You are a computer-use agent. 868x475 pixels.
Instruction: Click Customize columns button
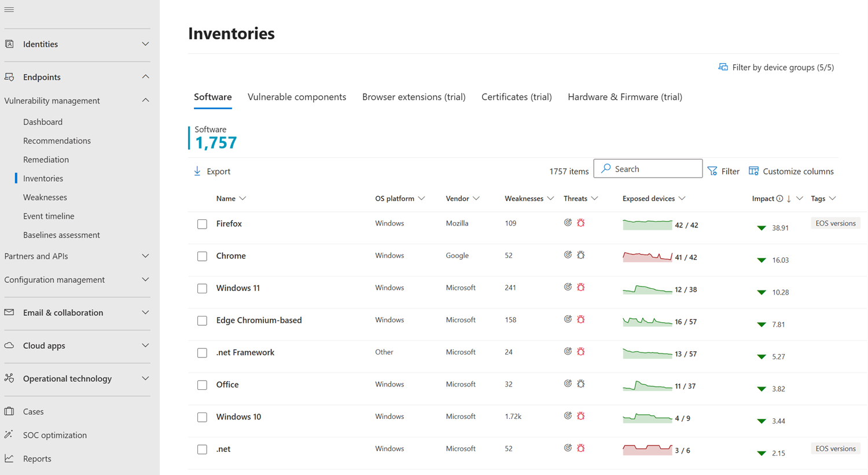[x=791, y=171]
